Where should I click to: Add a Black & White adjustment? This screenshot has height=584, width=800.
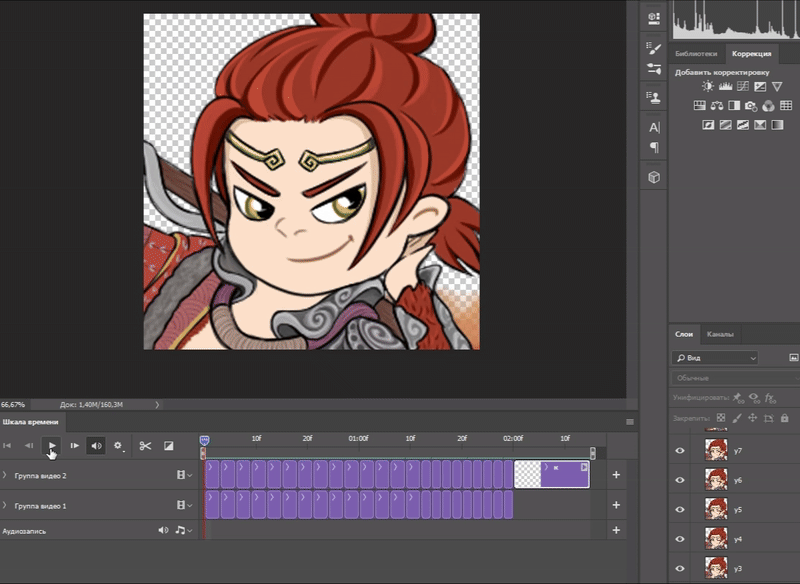point(734,106)
